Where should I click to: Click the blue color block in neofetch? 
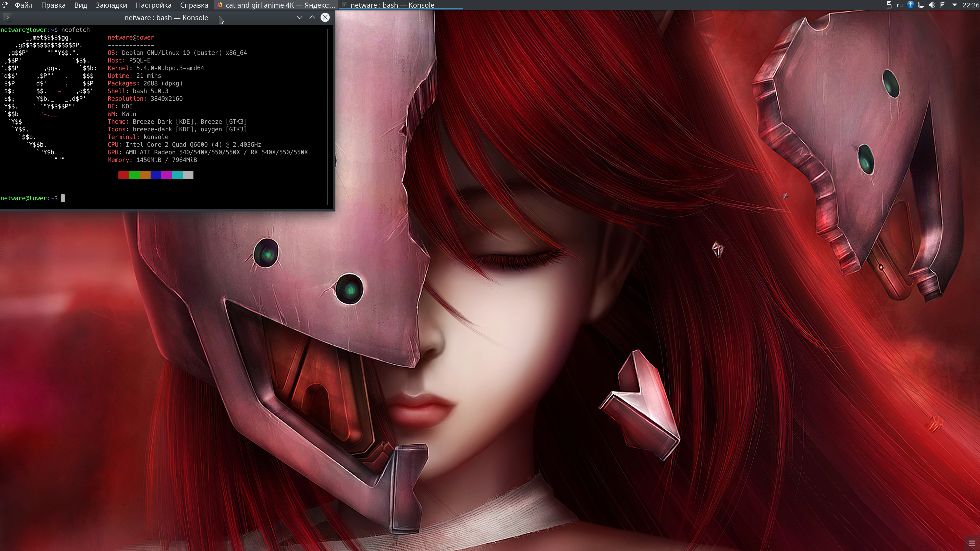click(156, 175)
